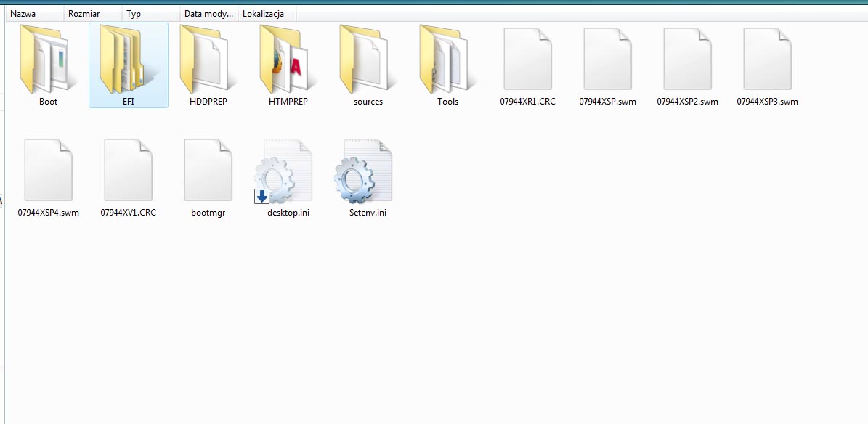Click the HTMPREP name label
The height and width of the screenshot is (424, 868).
[x=288, y=102]
